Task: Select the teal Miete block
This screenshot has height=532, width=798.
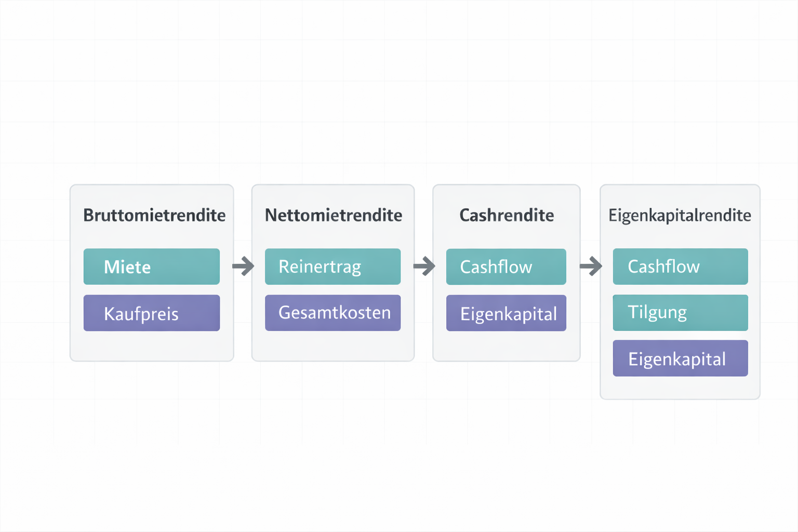Action: click(x=151, y=267)
